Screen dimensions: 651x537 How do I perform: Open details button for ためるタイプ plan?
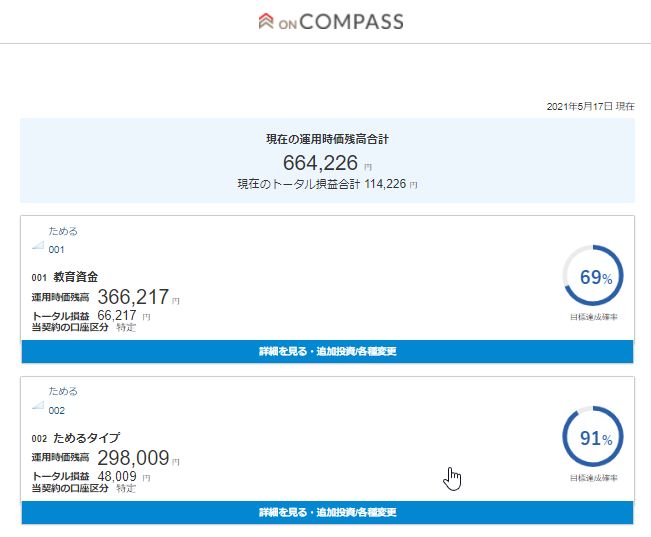[x=327, y=512]
